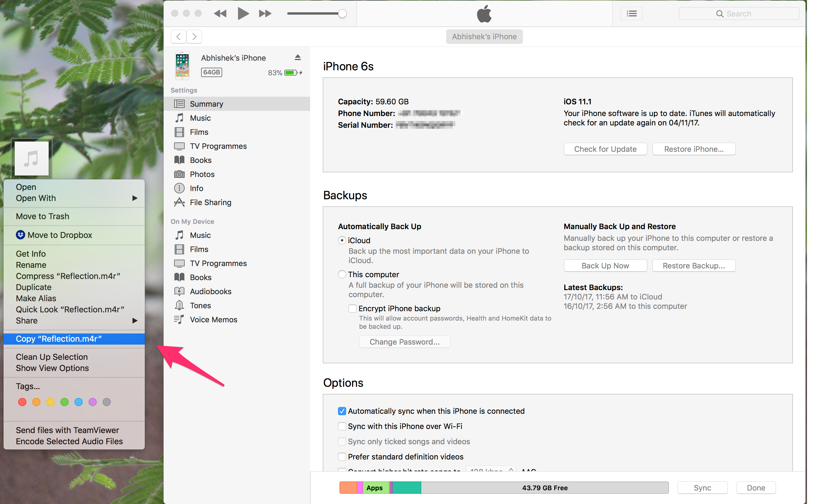This screenshot has height=504, width=819.
Task: Open Audiobooks under On My Device
Action: pyautogui.click(x=237, y=291)
